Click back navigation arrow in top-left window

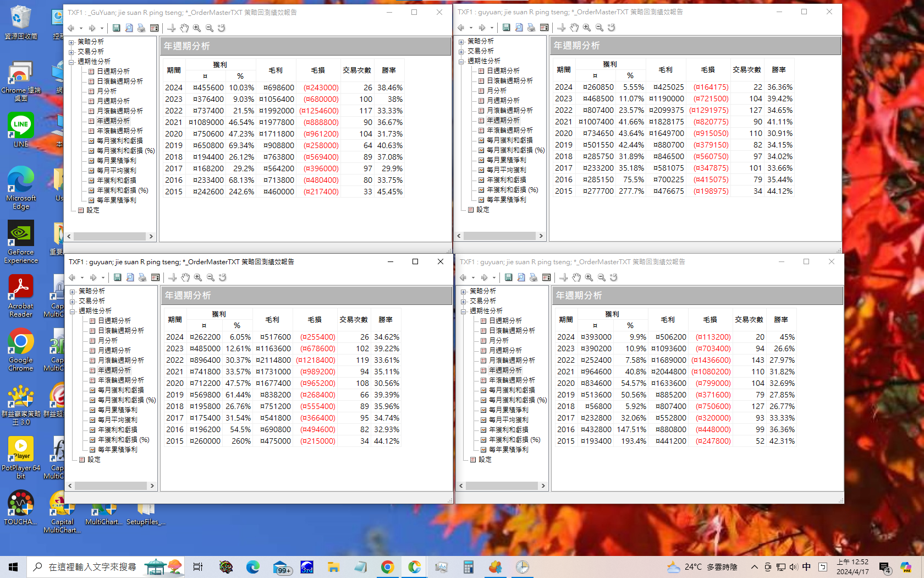click(x=71, y=28)
